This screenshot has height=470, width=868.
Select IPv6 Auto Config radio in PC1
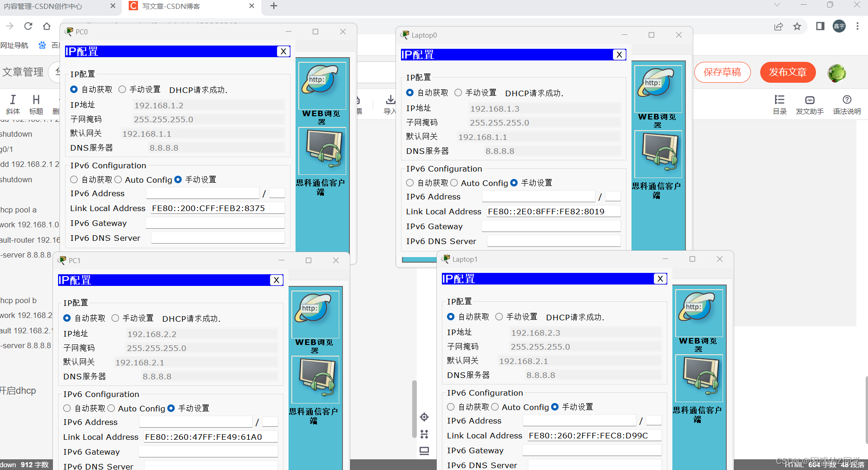111,408
